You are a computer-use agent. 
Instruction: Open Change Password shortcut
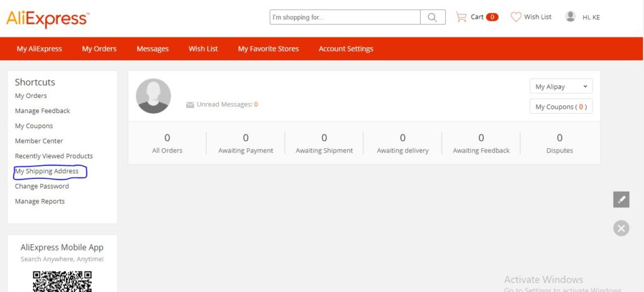pos(42,187)
